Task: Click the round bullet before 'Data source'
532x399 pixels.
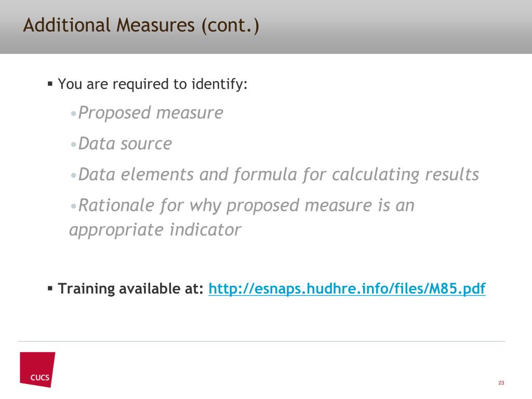Action: (74, 145)
